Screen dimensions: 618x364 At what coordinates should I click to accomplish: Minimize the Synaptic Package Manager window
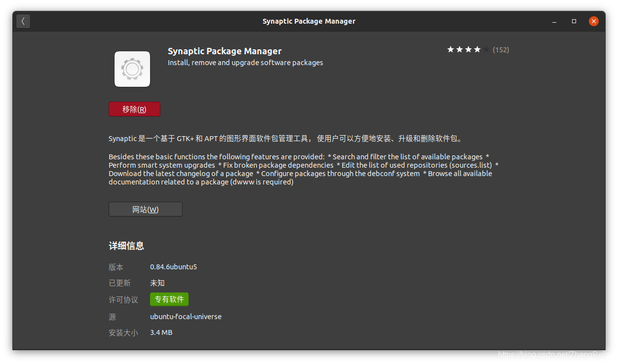coord(554,21)
